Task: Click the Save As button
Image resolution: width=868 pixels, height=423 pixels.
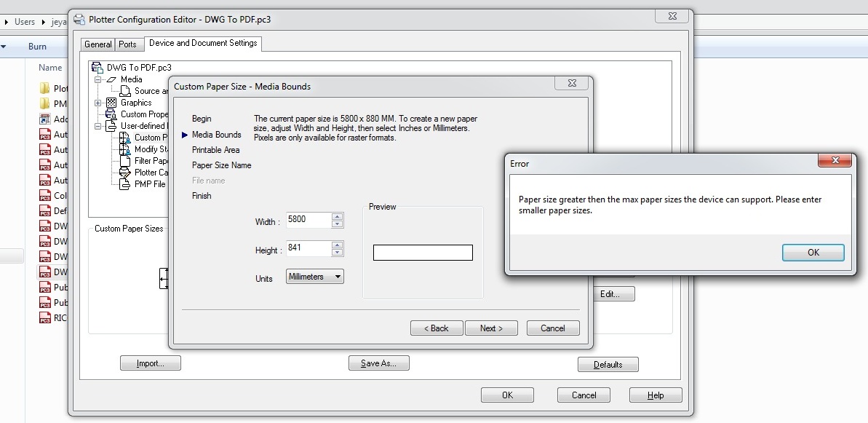Action: point(378,363)
